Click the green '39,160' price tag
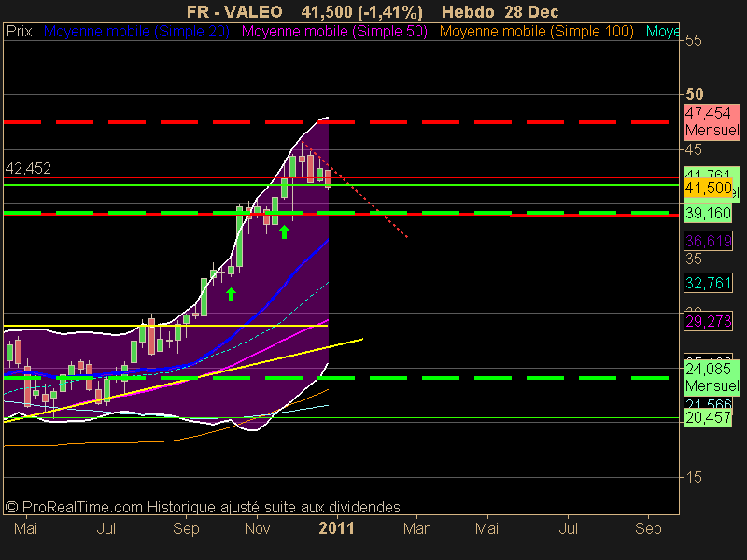Image resolution: width=747 pixels, height=560 pixels. [x=708, y=213]
